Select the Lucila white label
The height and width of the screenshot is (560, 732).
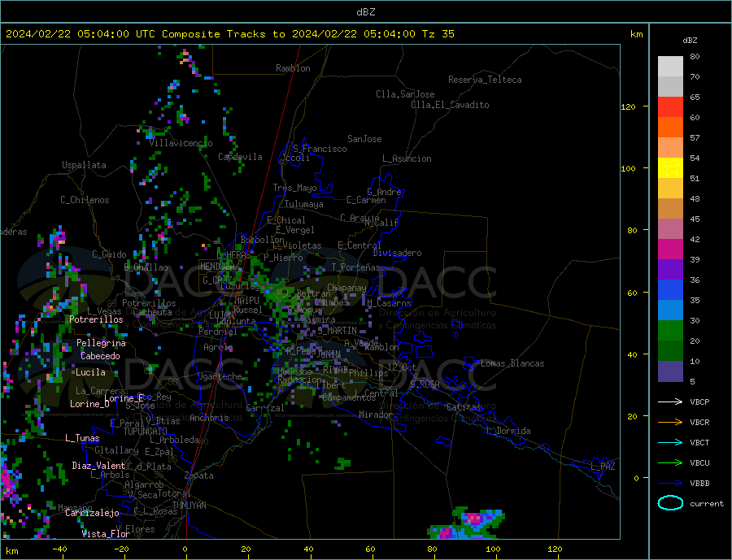pos(90,372)
